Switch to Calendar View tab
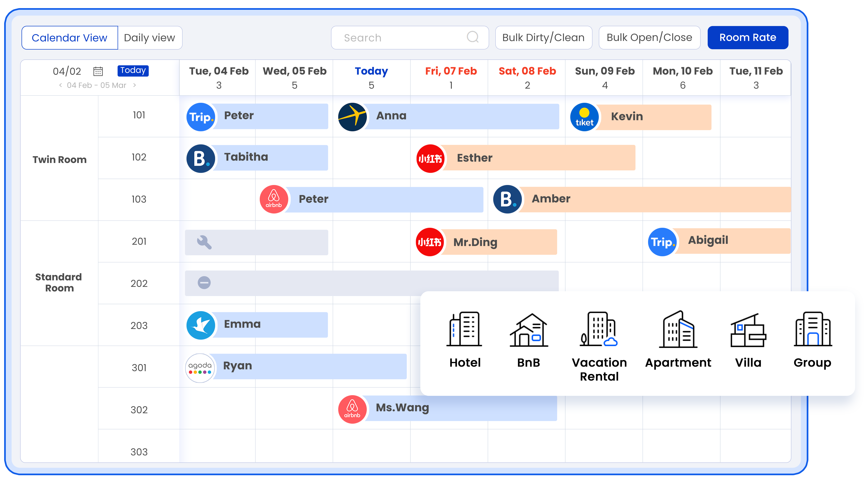Screen dimensions: 868x487 (70, 38)
